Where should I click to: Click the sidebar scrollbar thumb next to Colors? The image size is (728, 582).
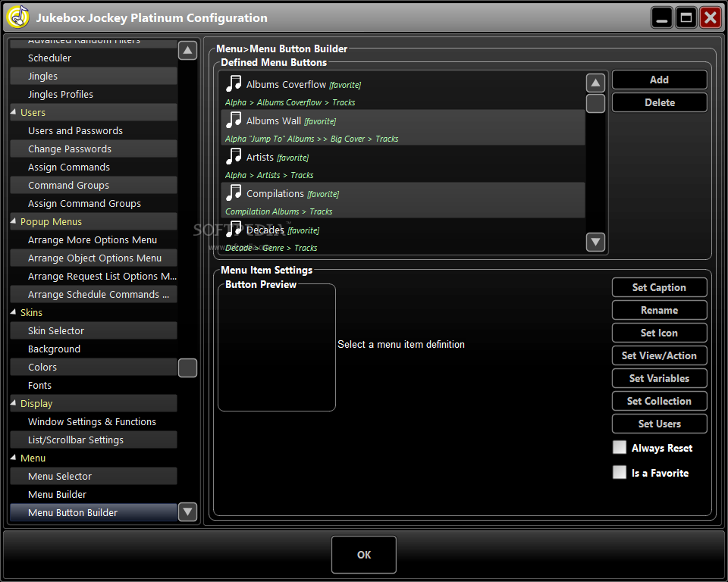(187, 368)
